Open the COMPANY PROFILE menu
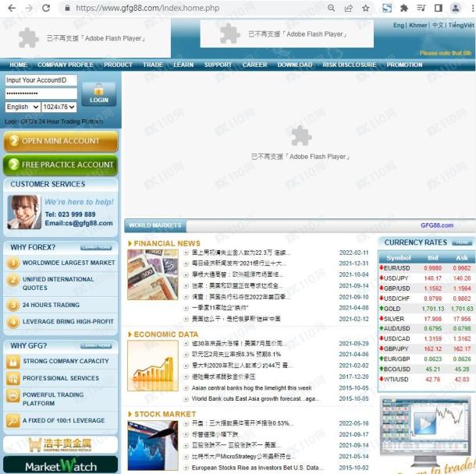Image resolution: width=476 pixels, height=474 pixels. pos(66,65)
